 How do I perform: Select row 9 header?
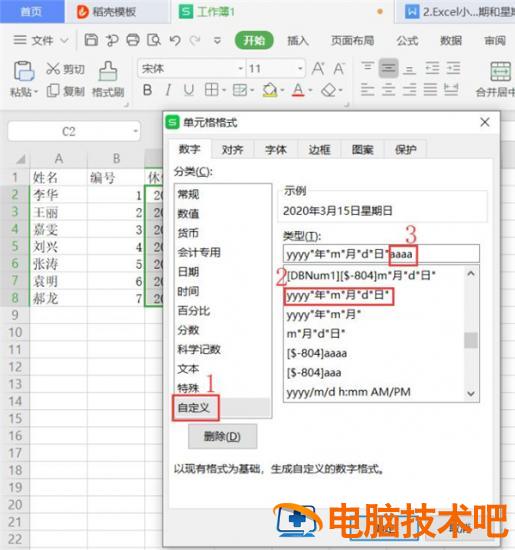(15, 315)
